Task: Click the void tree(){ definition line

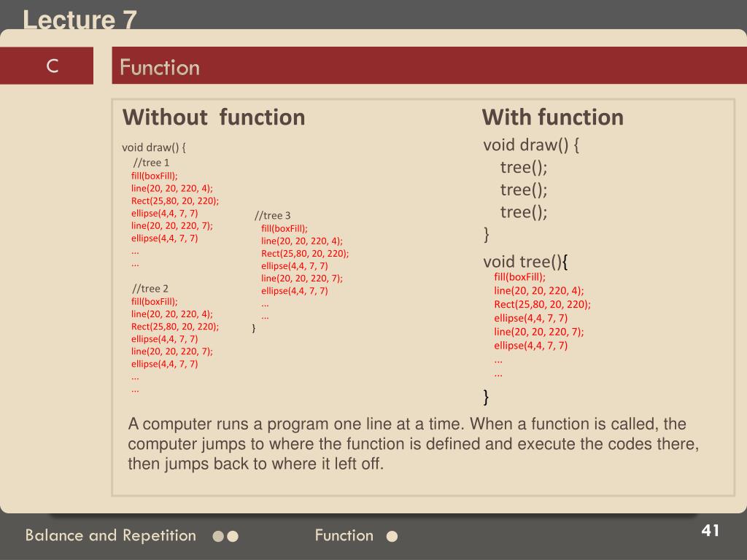Action: click(x=525, y=262)
